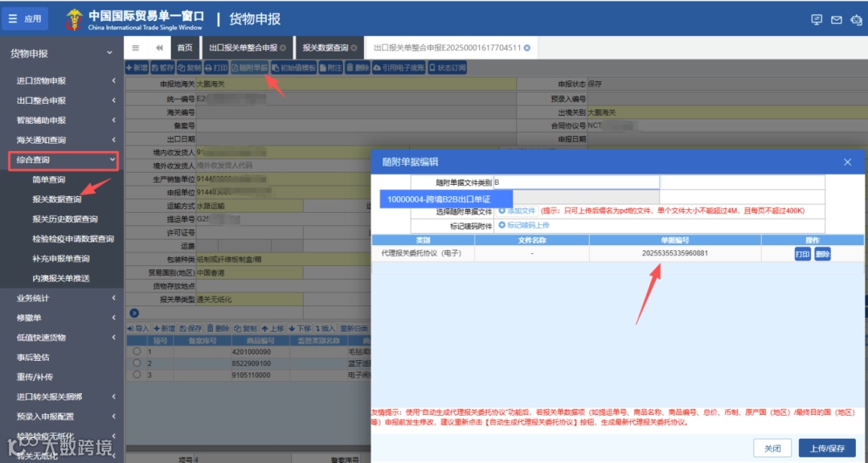This screenshot has height=463, width=868.
Task: Click the customer service headset icon
Action: click(857, 20)
